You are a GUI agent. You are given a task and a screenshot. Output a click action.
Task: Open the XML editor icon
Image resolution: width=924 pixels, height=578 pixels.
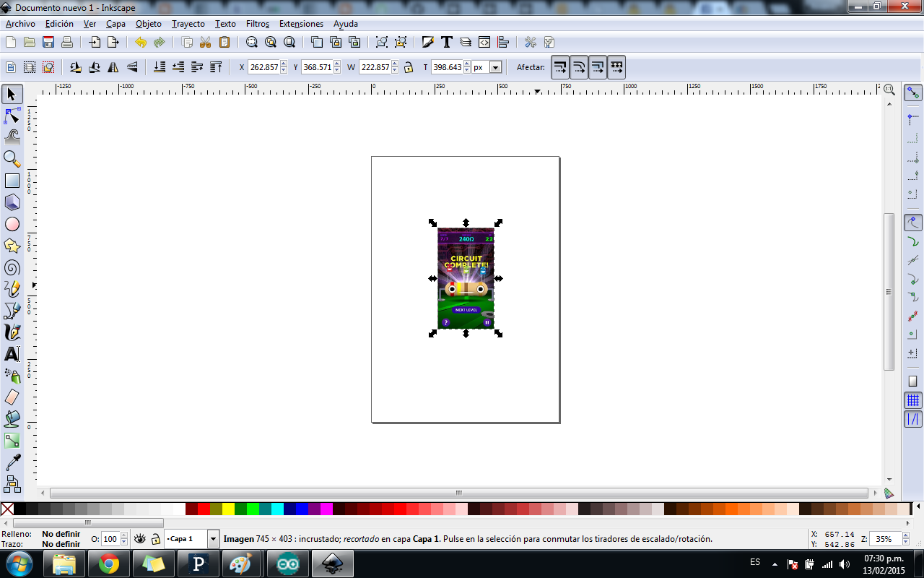point(484,42)
